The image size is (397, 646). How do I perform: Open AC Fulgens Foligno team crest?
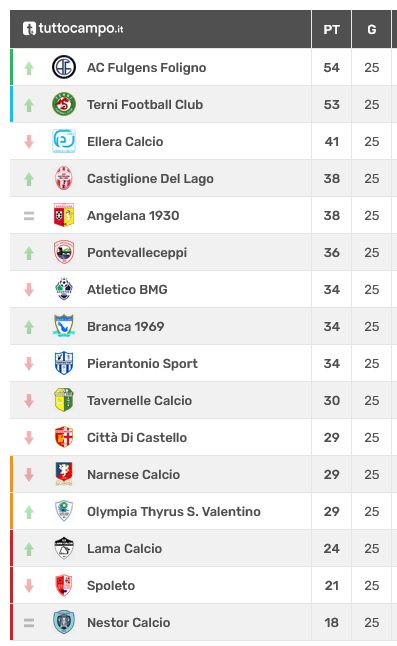(x=64, y=67)
